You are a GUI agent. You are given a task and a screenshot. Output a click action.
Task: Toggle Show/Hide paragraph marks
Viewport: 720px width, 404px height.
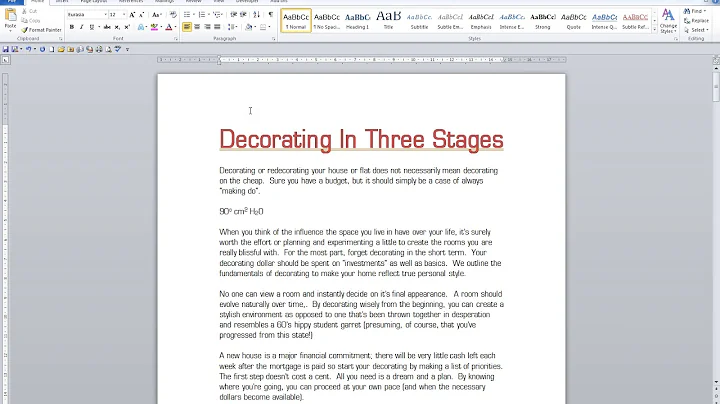pos(270,15)
